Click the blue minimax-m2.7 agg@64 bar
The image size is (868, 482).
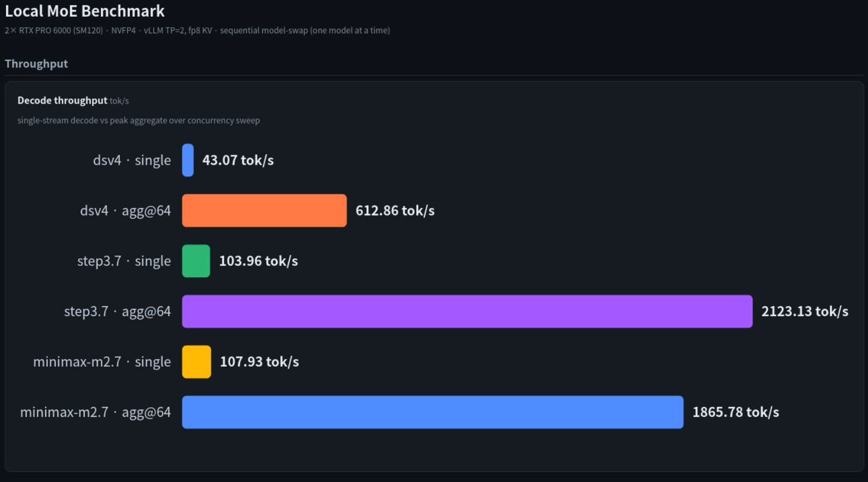pyautogui.click(x=433, y=412)
